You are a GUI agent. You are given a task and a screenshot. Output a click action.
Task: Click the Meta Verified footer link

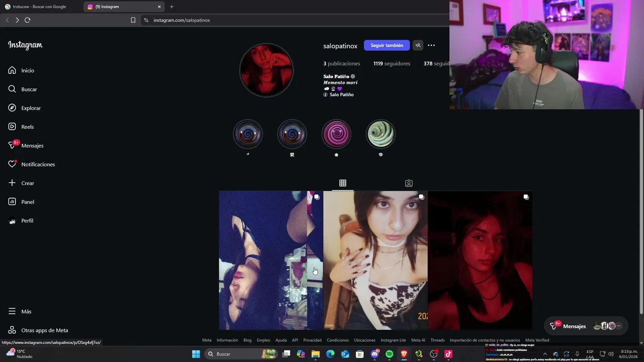[x=537, y=340]
